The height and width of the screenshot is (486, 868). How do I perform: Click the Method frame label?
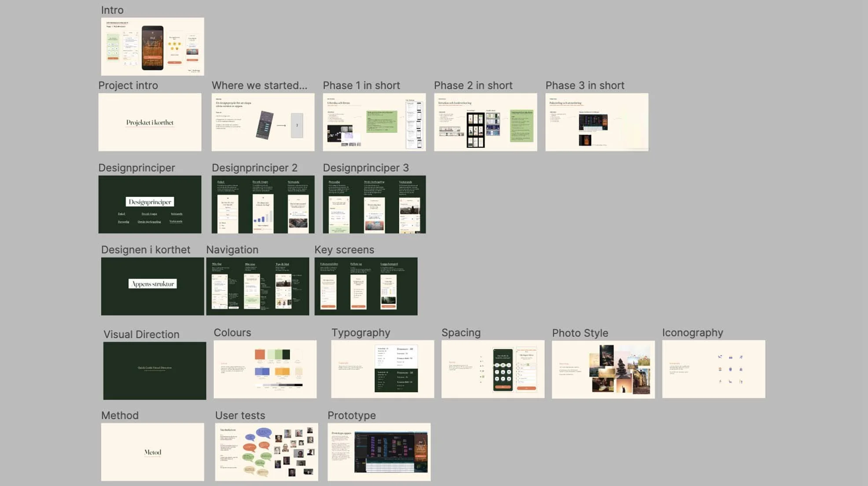coord(120,415)
